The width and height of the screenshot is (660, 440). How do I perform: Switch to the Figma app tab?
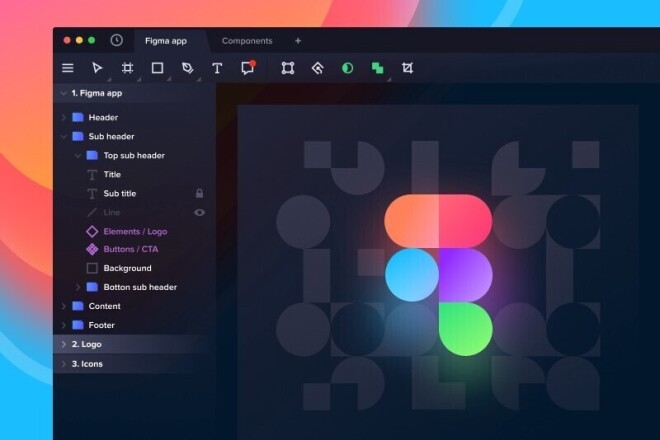[x=166, y=41]
